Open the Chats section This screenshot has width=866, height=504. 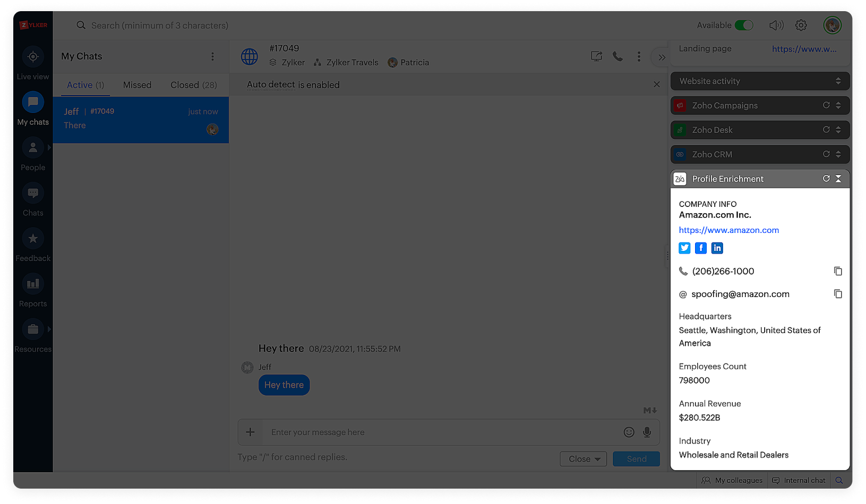(33, 200)
